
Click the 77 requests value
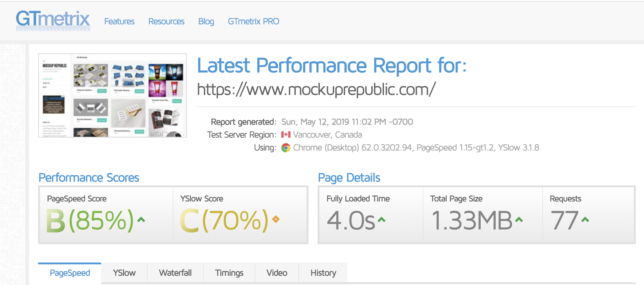(564, 221)
